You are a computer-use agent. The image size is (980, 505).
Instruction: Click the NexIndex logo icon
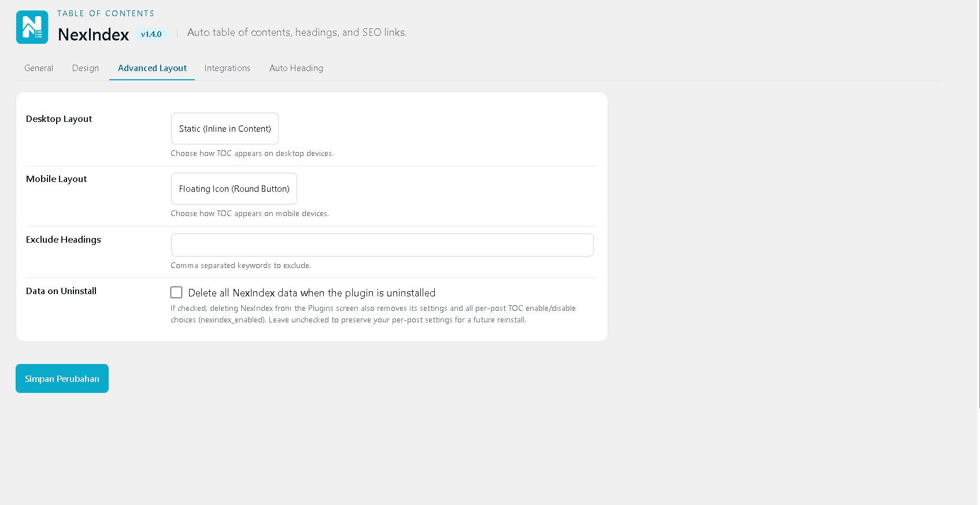click(32, 27)
